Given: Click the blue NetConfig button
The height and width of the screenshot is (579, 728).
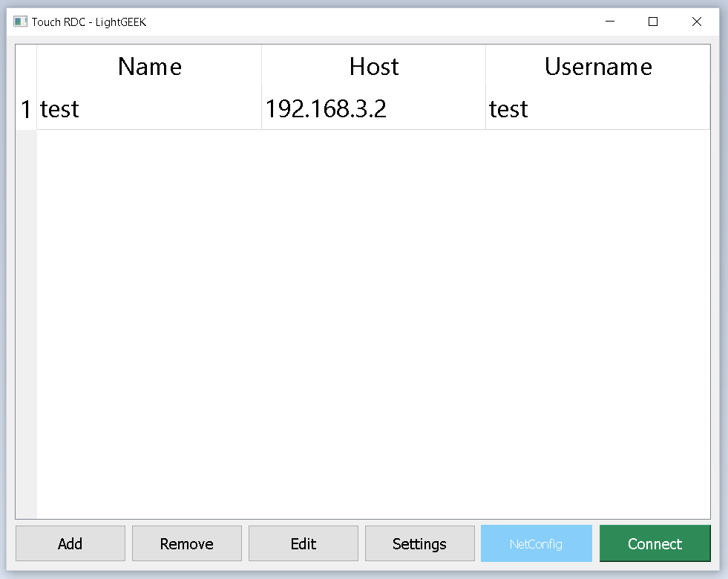Looking at the screenshot, I should 536,543.
